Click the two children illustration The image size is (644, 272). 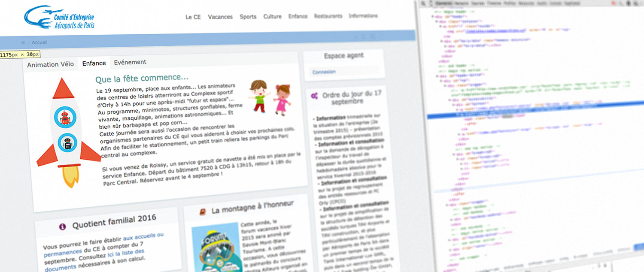point(270,97)
